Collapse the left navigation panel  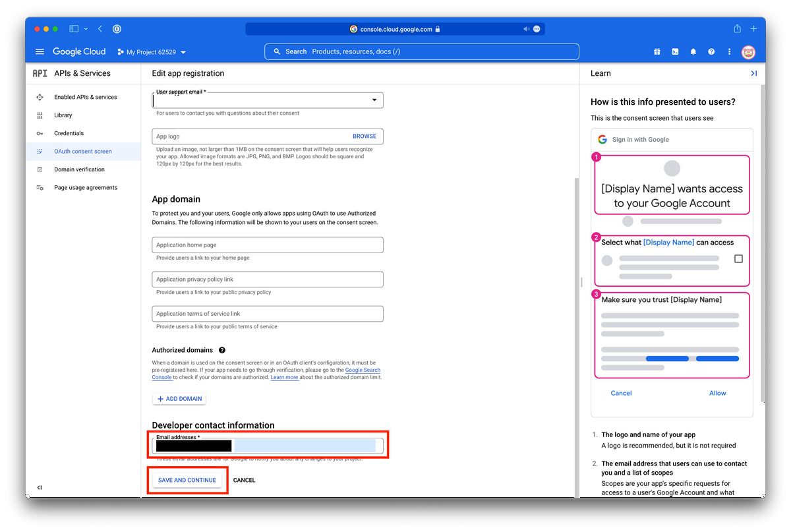pyautogui.click(x=39, y=488)
